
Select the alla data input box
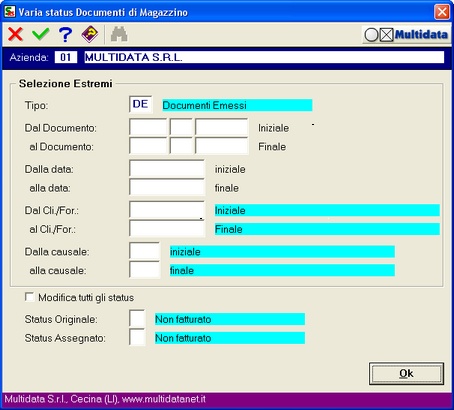tap(167, 187)
